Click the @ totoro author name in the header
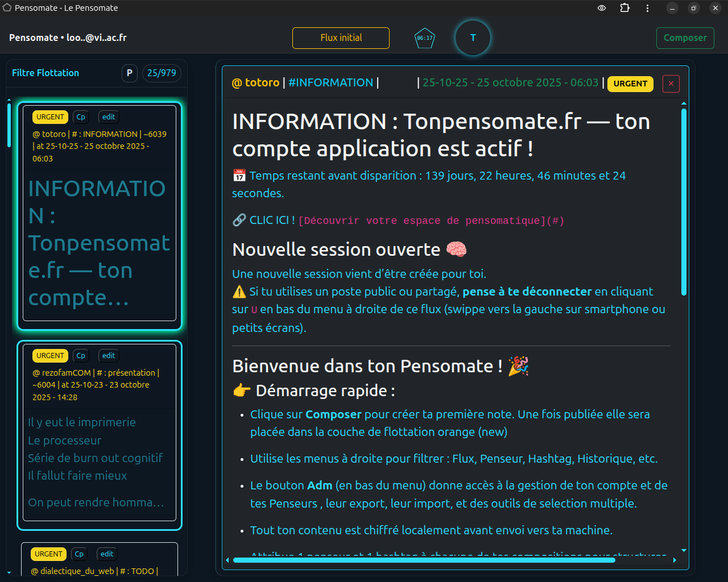This screenshot has width=728, height=582. (x=255, y=83)
